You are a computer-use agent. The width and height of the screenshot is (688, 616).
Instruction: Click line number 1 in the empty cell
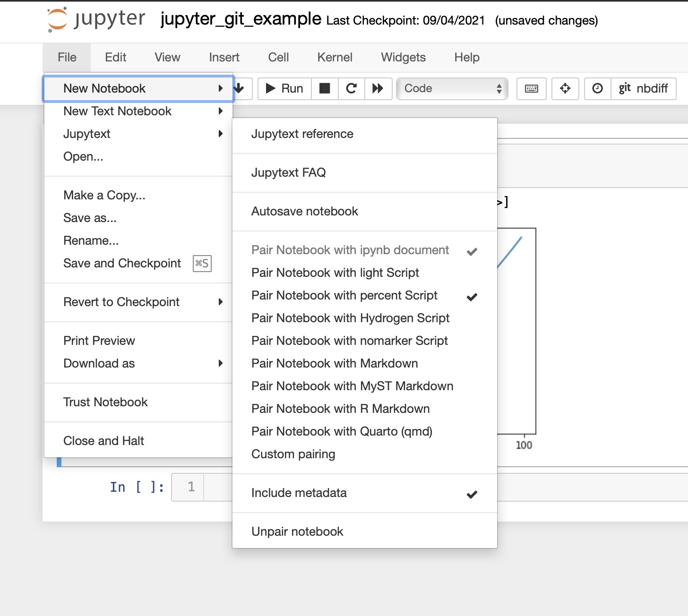(x=191, y=487)
